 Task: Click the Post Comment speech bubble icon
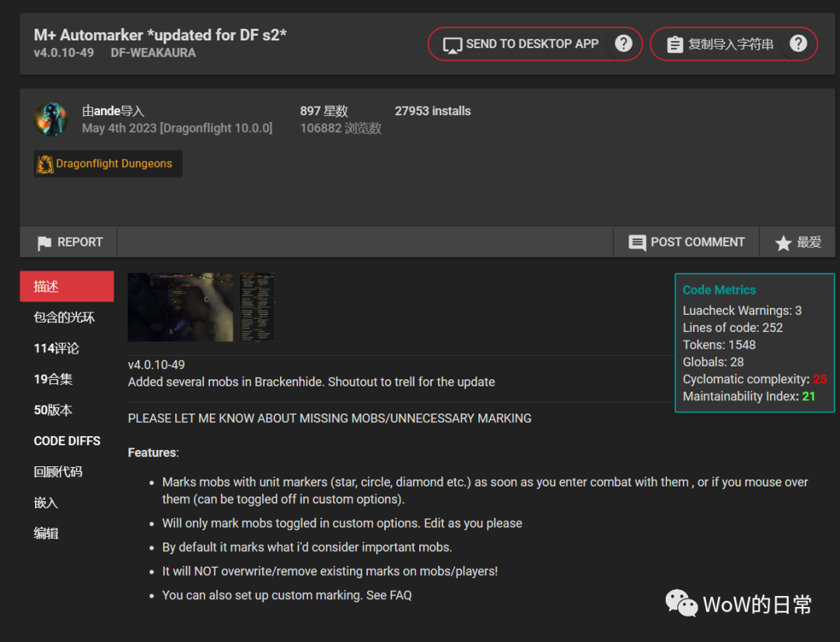click(637, 242)
